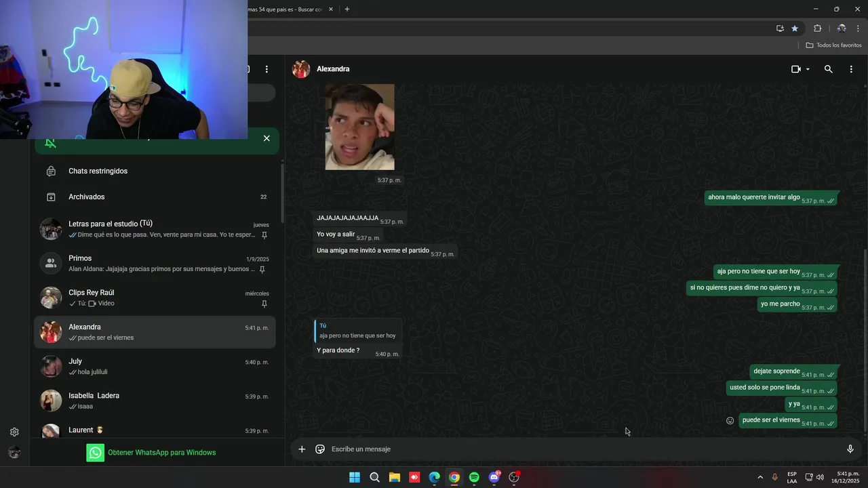Start a video call with Alexandra
Image resolution: width=868 pixels, height=488 pixels.
796,69
